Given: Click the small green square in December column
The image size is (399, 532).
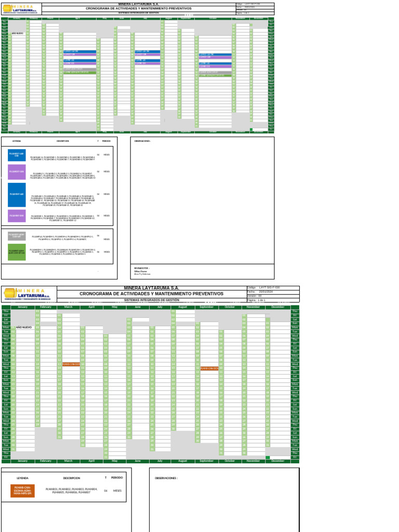Looking at the screenshot, I should point(268,458).
